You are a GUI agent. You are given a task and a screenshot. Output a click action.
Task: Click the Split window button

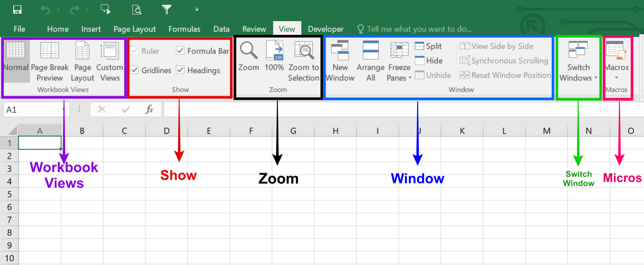pyautogui.click(x=428, y=46)
